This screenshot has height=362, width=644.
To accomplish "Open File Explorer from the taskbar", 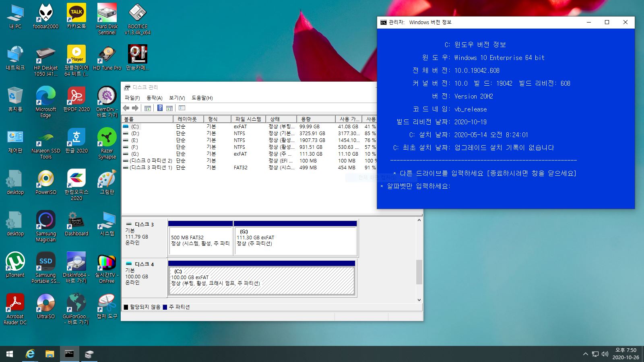I will tap(50, 354).
